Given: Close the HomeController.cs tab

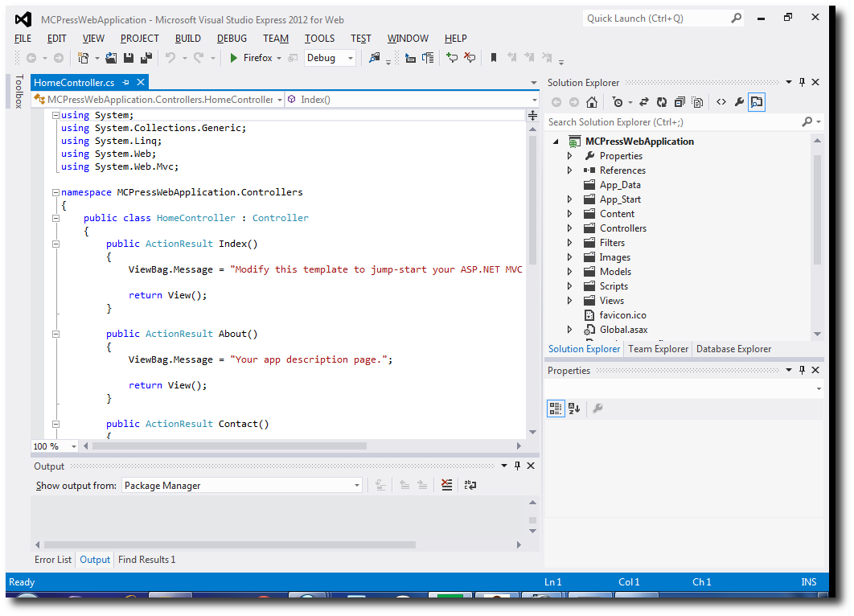Looking at the screenshot, I should coord(141,82).
